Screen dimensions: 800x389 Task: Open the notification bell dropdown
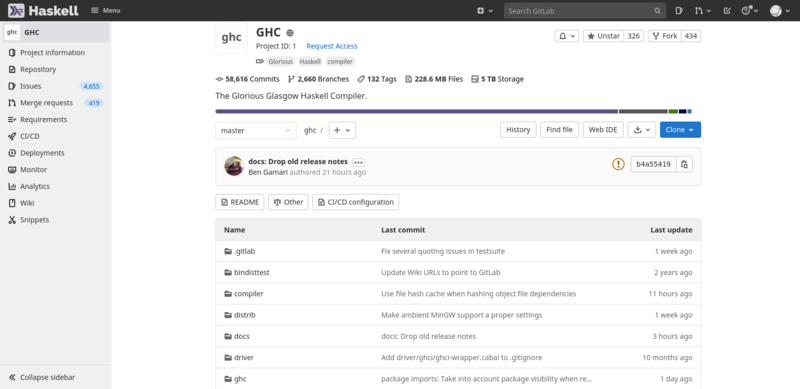pyautogui.click(x=567, y=36)
